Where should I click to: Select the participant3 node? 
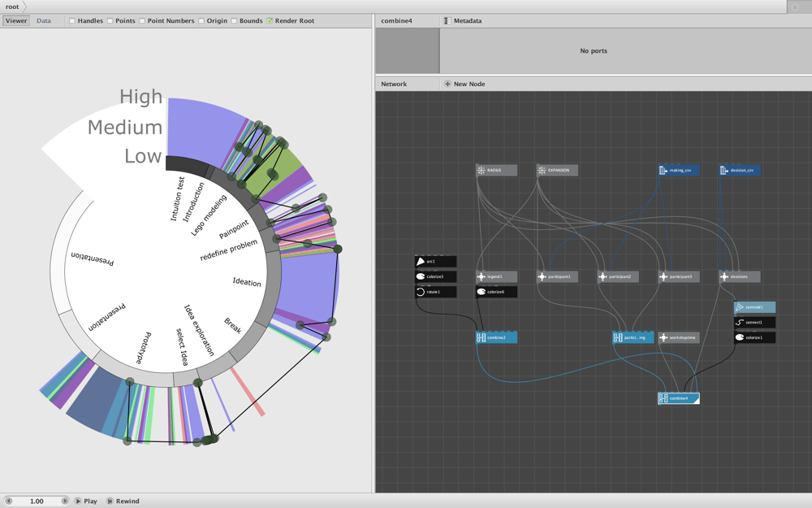(x=679, y=277)
